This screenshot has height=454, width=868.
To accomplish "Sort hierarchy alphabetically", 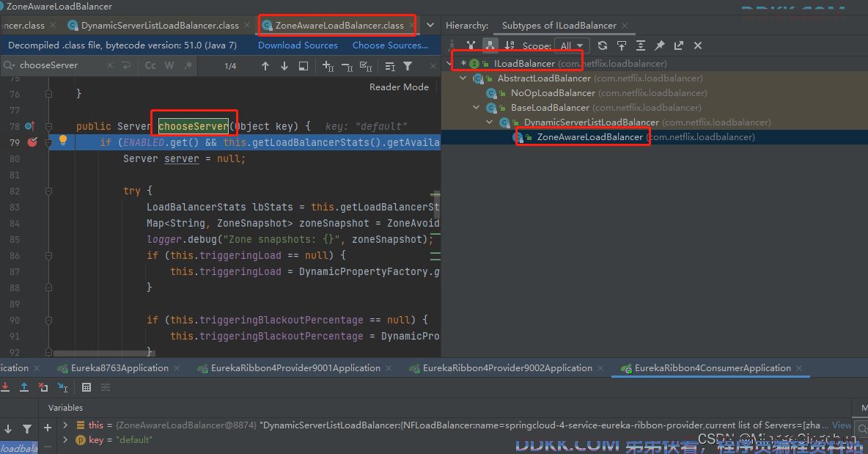I will pyautogui.click(x=510, y=45).
